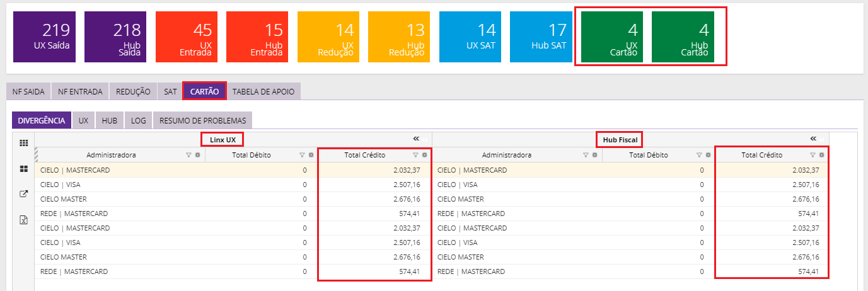The image size is (868, 291).
Task: Click the four-square tile view icon in sidebar
Action: coord(24,169)
